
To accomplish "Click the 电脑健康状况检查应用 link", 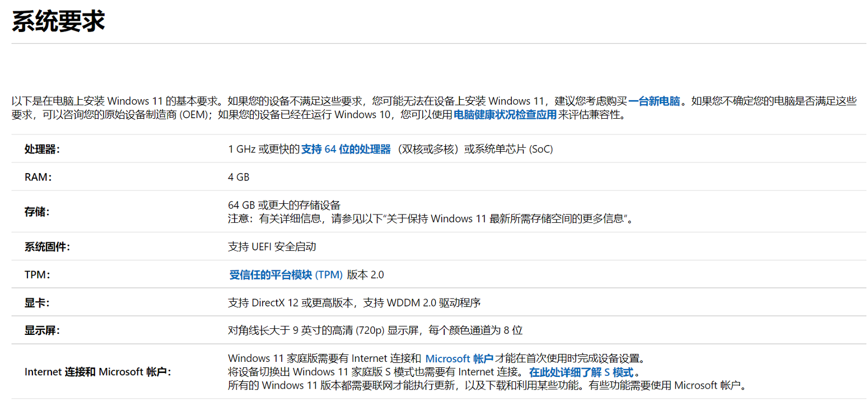I will pyautogui.click(x=505, y=115).
